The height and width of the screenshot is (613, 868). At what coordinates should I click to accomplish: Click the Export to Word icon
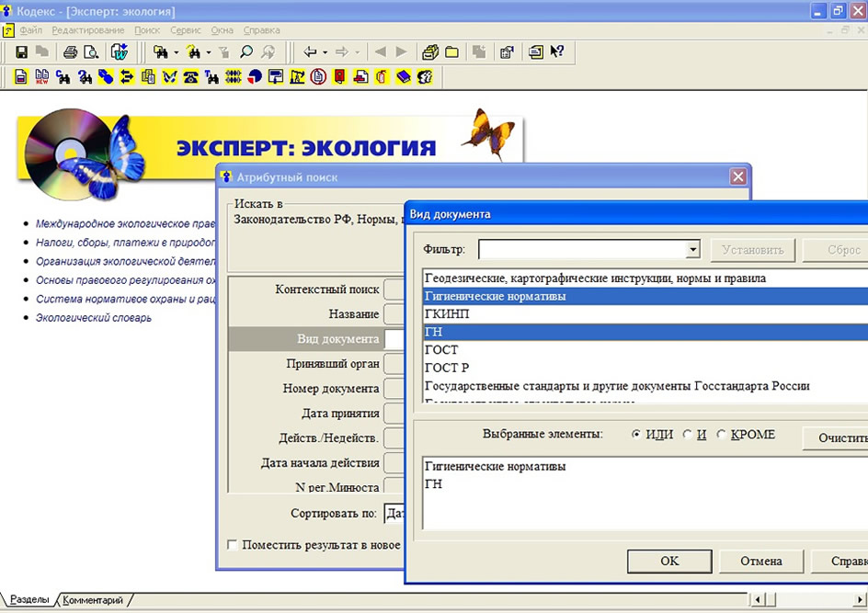119,52
